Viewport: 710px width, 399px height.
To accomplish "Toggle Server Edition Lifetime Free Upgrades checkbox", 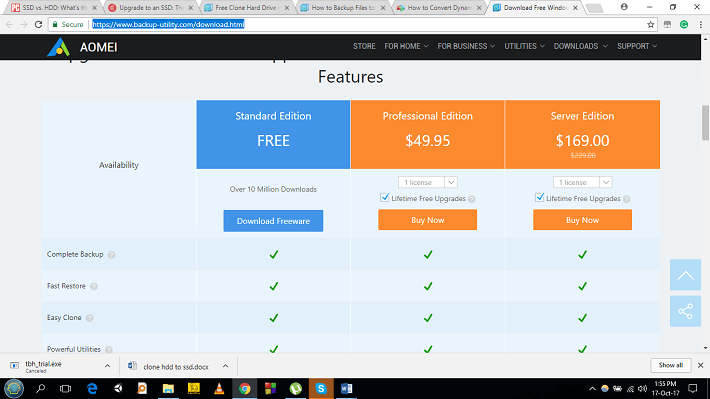I will [x=539, y=197].
